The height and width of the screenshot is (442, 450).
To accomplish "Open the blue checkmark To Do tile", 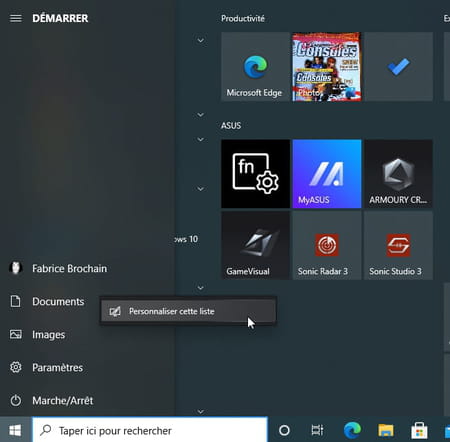I will point(399,67).
